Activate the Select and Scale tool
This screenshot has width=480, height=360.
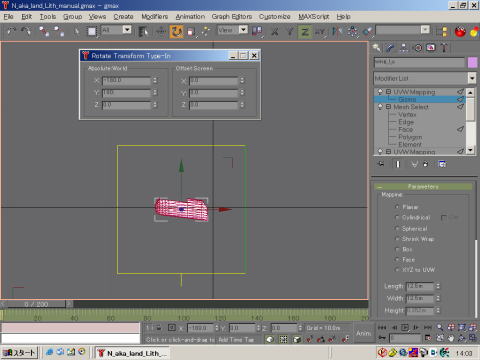click(x=191, y=31)
